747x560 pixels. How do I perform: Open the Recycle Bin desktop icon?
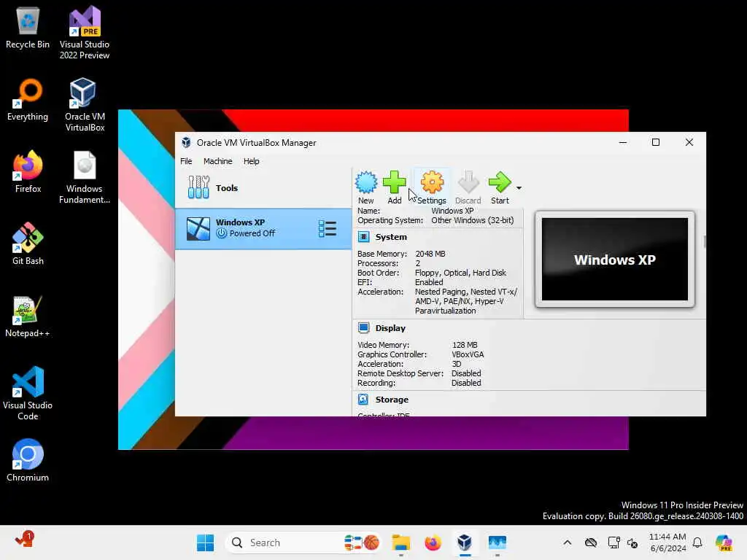(28, 28)
